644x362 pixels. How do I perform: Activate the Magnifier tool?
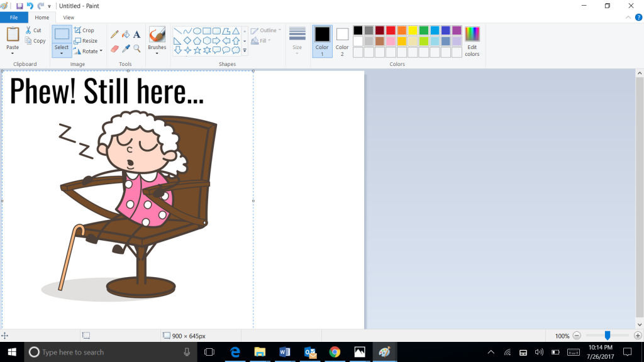click(136, 48)
